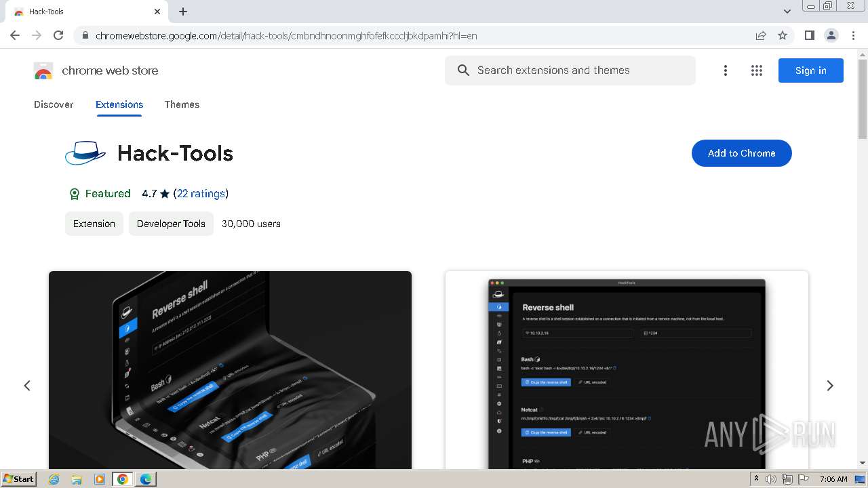Click the volume speaker tray icon
This screenshot has width=868, height=488.
coord(771,479)
